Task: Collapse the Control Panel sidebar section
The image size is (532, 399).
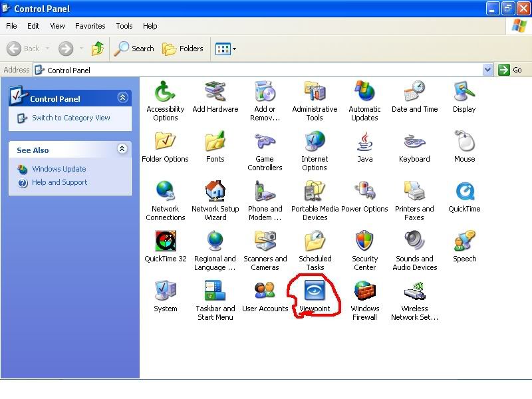Action: [123, 98]
